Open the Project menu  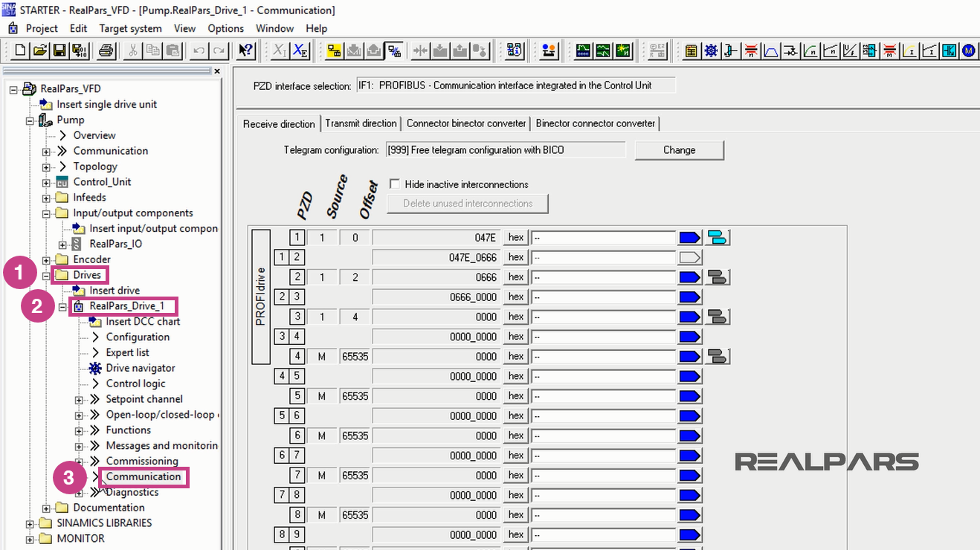click(42, 28)
